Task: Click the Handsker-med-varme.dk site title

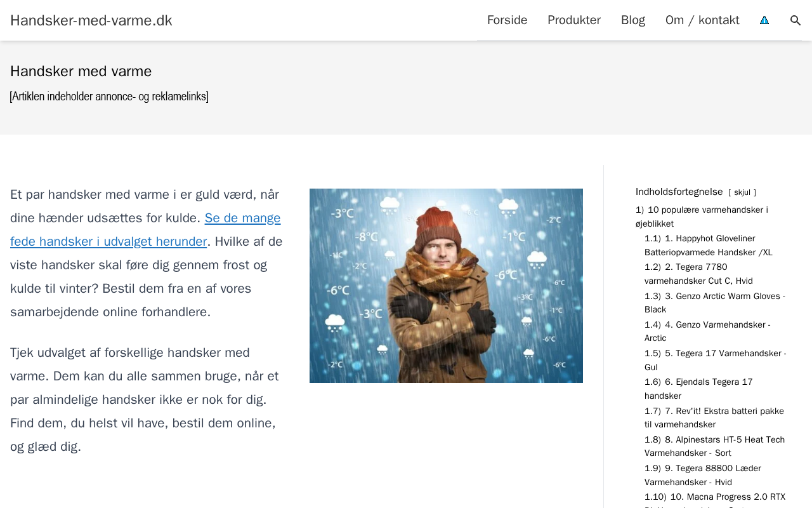Action: click(x=91, y=20)
